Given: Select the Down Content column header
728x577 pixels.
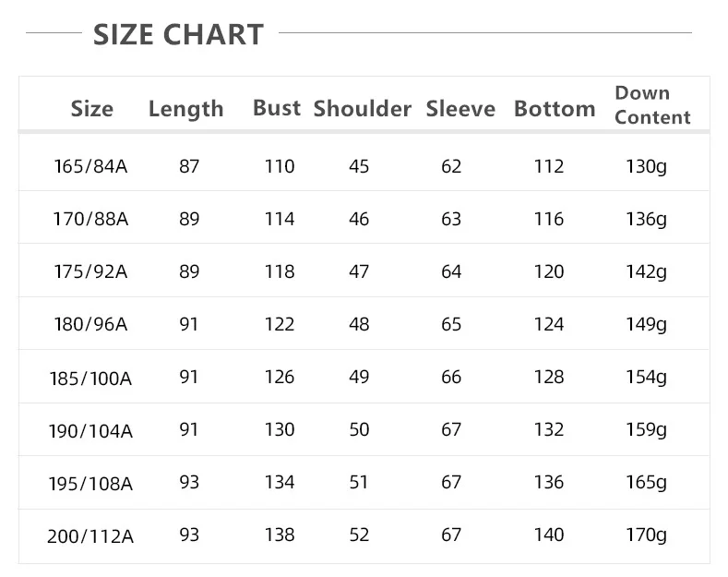Looking at the screenshot, I should click(652, 105).
